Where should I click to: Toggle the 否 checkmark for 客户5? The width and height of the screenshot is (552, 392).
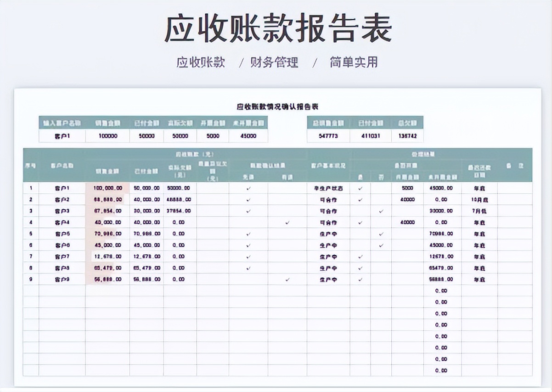point(380,233)
